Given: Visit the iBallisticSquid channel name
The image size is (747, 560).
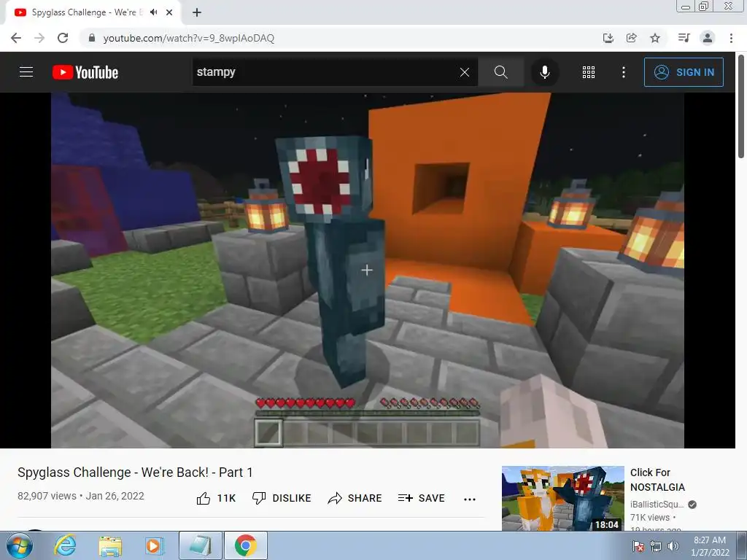Looking at the screenshot, I should [657, 505].
